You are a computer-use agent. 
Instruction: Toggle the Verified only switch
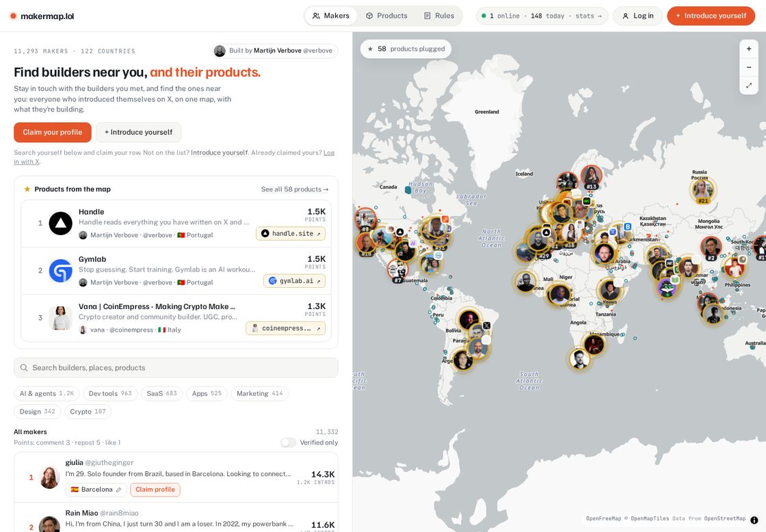[x=288, y=442]
